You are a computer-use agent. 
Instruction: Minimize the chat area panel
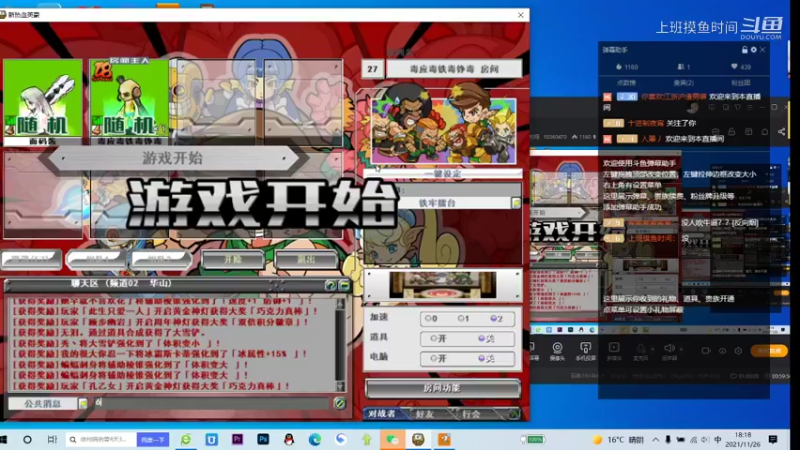point(344,285)
